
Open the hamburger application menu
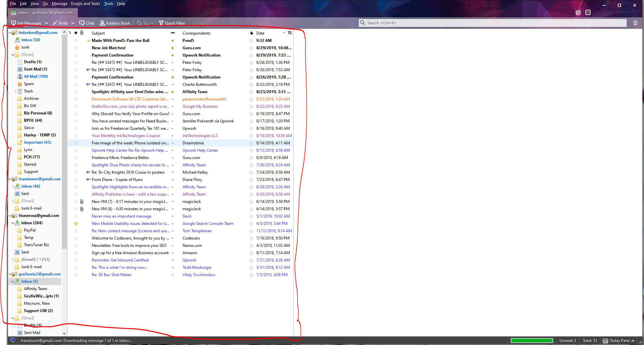635,23
